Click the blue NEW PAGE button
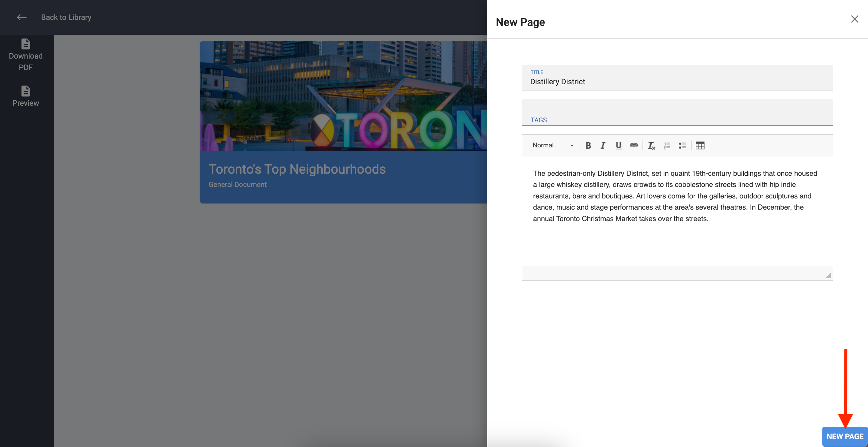The image size is (868, 447). (x=845, y=436)
